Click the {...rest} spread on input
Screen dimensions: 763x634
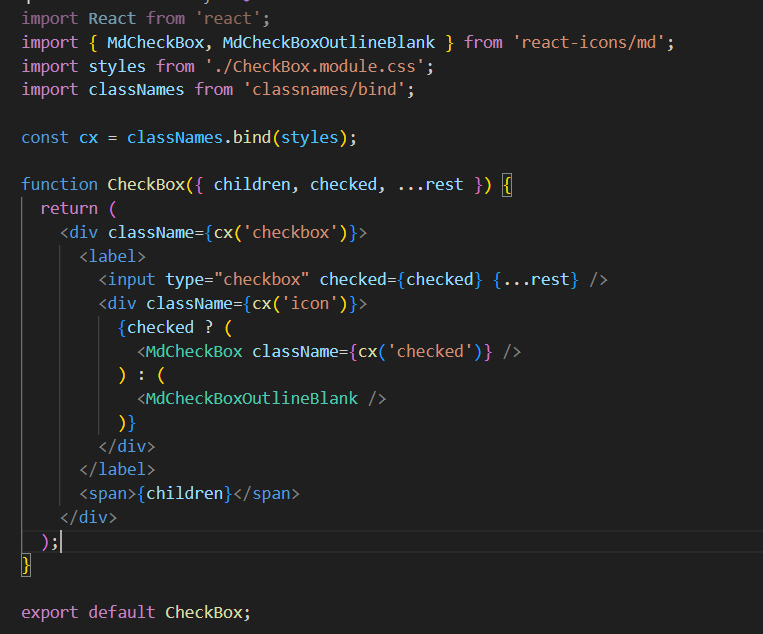(x=536, y=279)
